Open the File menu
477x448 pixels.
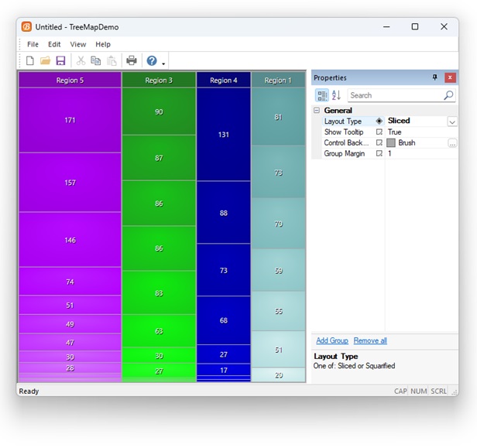(33, 44)
